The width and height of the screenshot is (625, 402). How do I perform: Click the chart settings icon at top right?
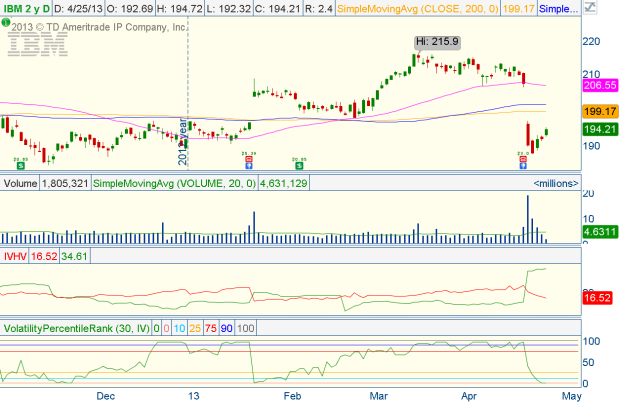pyautogui.click(x=590, y=8)
